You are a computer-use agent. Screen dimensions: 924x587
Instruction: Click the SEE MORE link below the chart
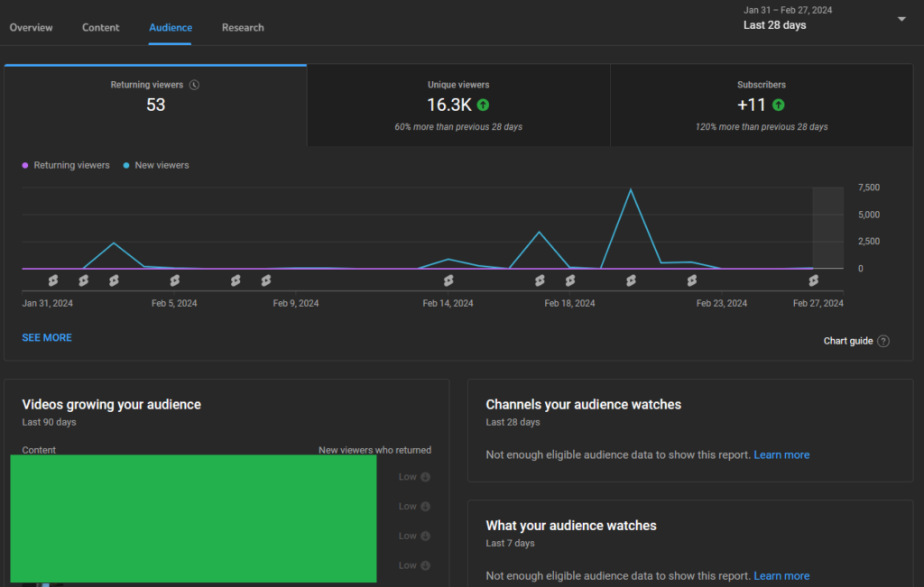(x=47, y=337)
